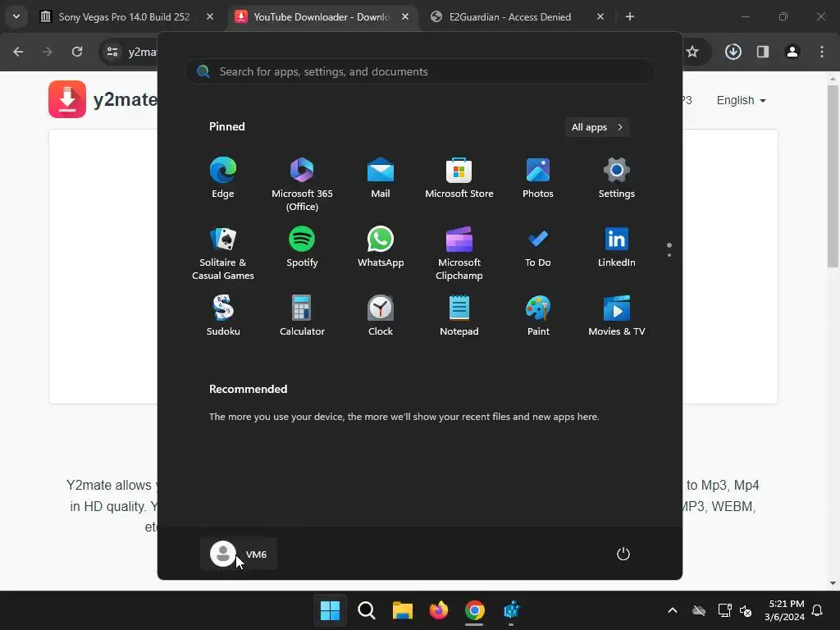The height and width of the screenshot is (630, 840).
Task: Launch the Photos app
Action: (x=538, y=178)
